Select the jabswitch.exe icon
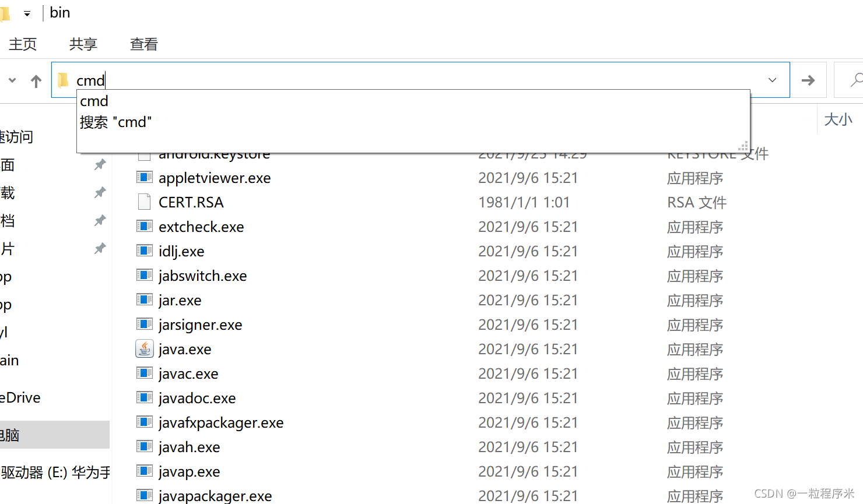The height and width of the screenshot is (504, 863). click(145, 275)
